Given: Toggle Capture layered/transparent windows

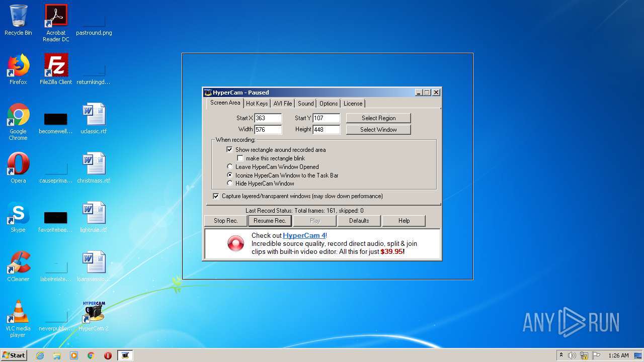Looking at the screenshot, I should [x=216, y=196].
